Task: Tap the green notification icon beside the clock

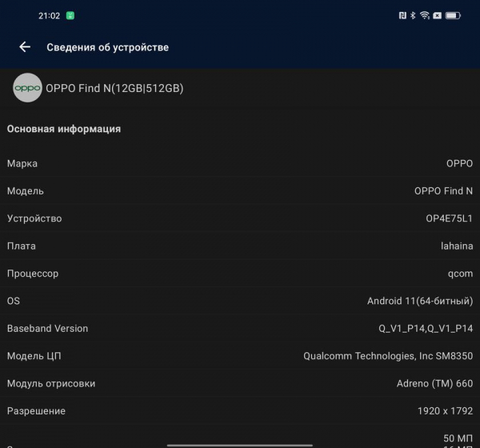Action: (x=70, y=16)
